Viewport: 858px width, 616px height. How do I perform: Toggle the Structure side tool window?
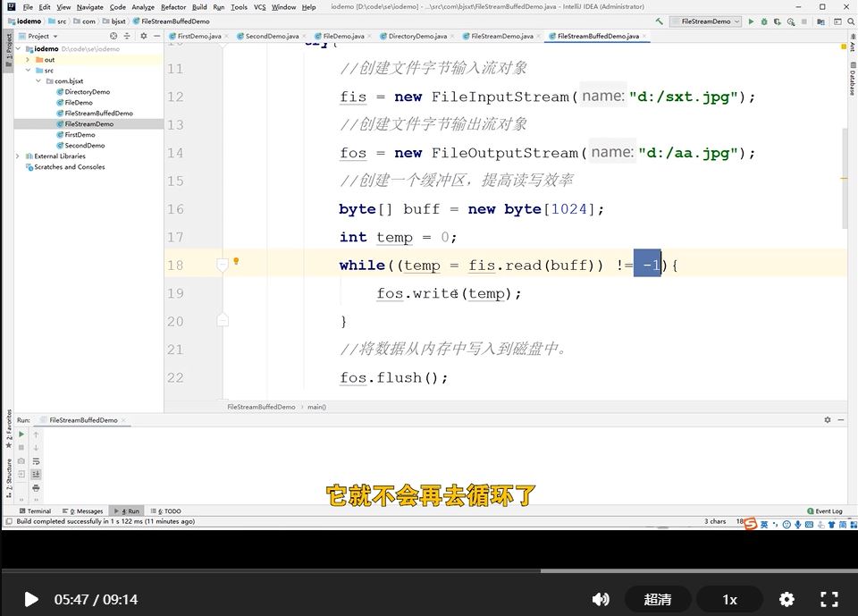pos(8,477)
